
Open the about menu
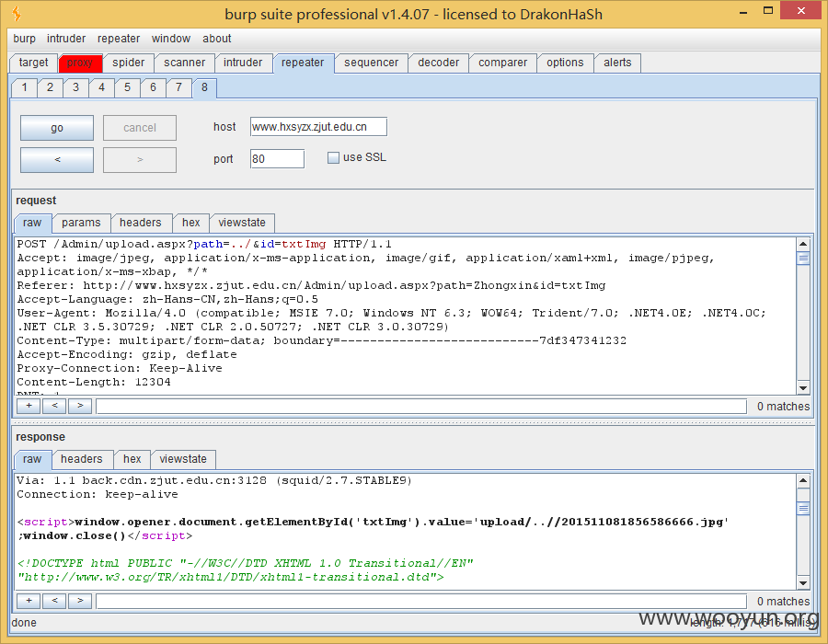point(216,39)
